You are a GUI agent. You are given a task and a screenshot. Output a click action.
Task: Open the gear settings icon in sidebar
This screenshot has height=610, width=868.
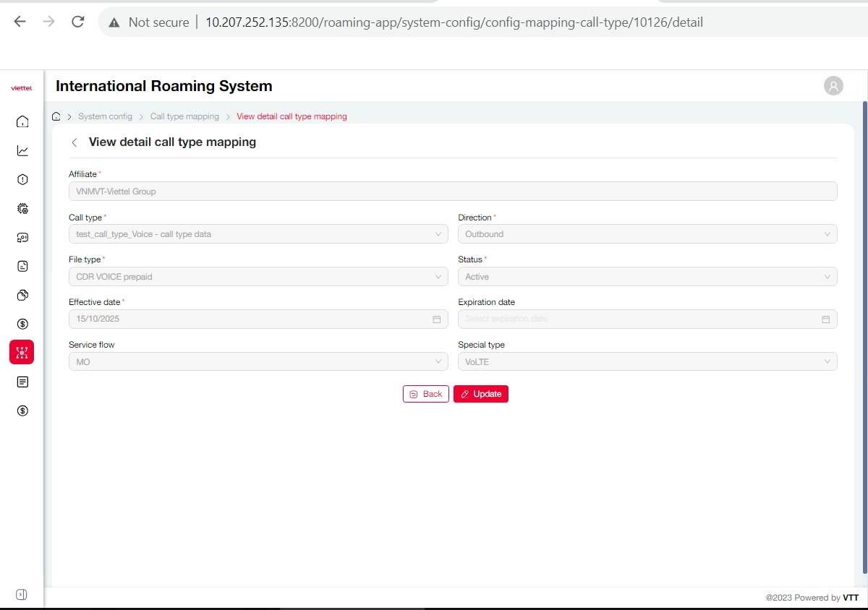tap(22, 208)
